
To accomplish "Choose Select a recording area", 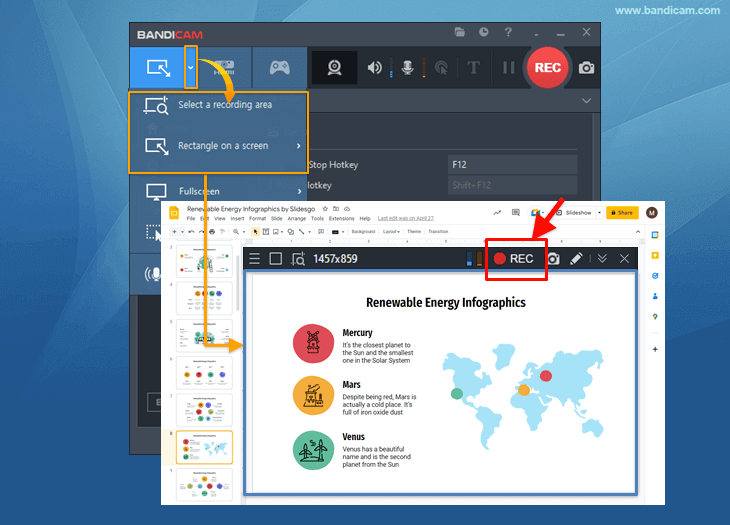I will click(218, 105).
